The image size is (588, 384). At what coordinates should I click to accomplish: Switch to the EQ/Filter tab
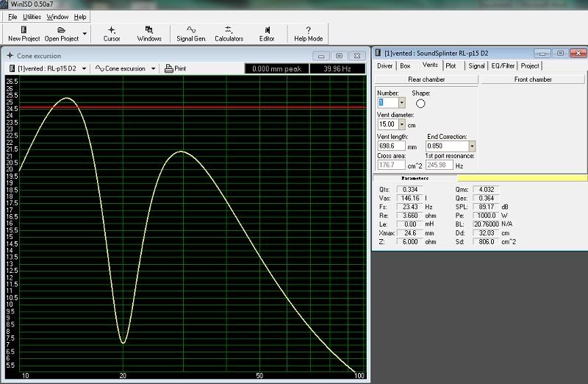pyautogui.click(x=503, y=65)
